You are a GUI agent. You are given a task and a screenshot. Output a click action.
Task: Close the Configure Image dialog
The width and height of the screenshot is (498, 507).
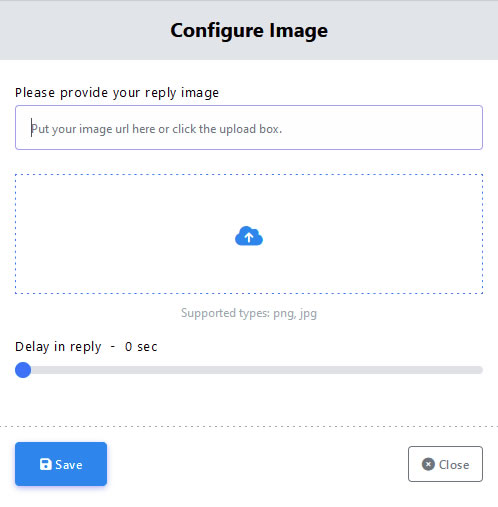click(445, 464)
